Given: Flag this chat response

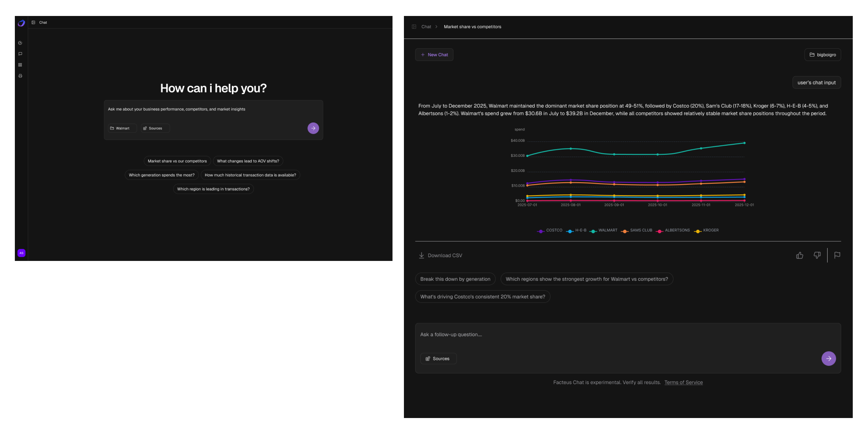Looking at the screenshot, I should click(x=837, y=255).
